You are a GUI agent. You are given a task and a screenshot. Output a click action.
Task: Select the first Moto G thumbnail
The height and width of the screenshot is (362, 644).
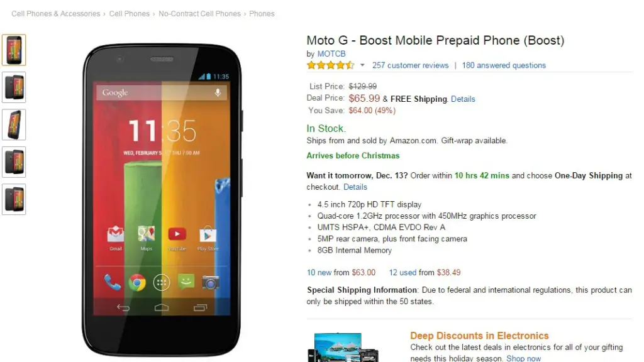coord(14,50)
